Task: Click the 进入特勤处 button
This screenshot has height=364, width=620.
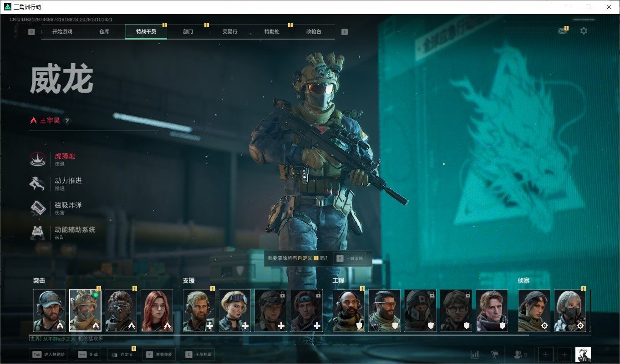Action: (x=49, y=354)
